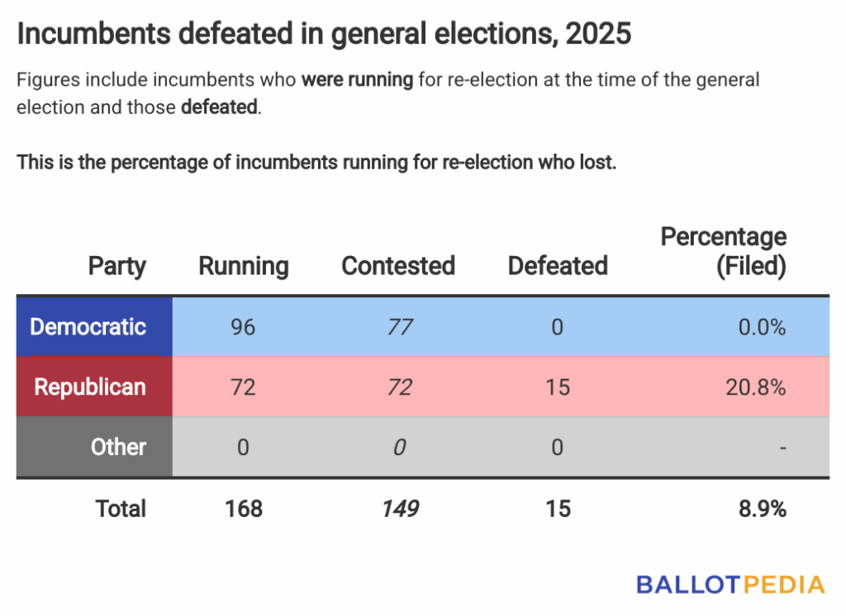Click the Defeated column header
The height and width of the screenshot is (616, 846).
558,266
